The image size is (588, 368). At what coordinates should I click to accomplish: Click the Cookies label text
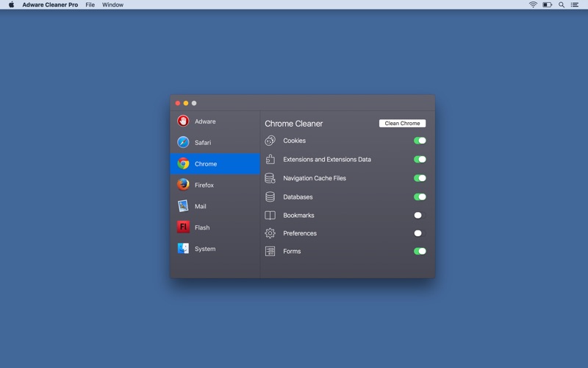click(x=295, y=141)
